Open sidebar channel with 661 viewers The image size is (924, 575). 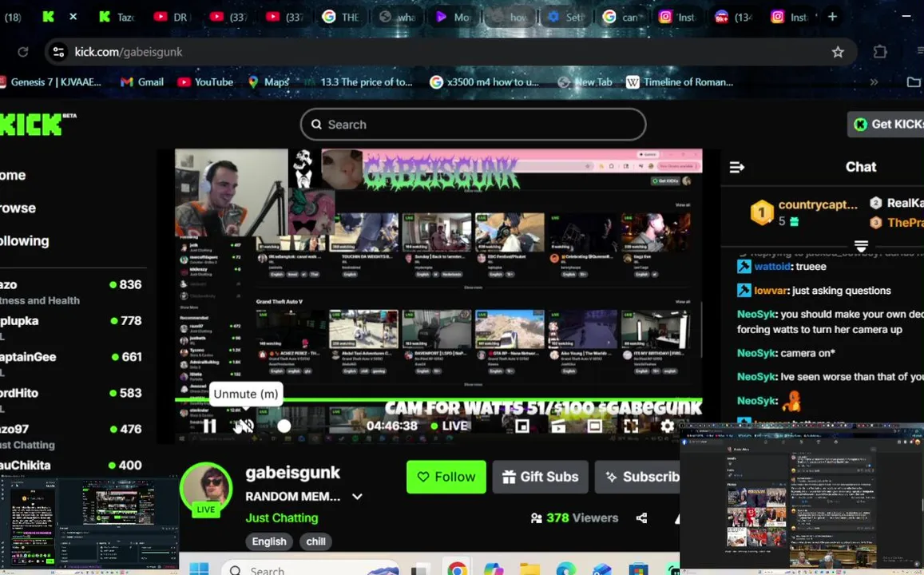point(71,363)
